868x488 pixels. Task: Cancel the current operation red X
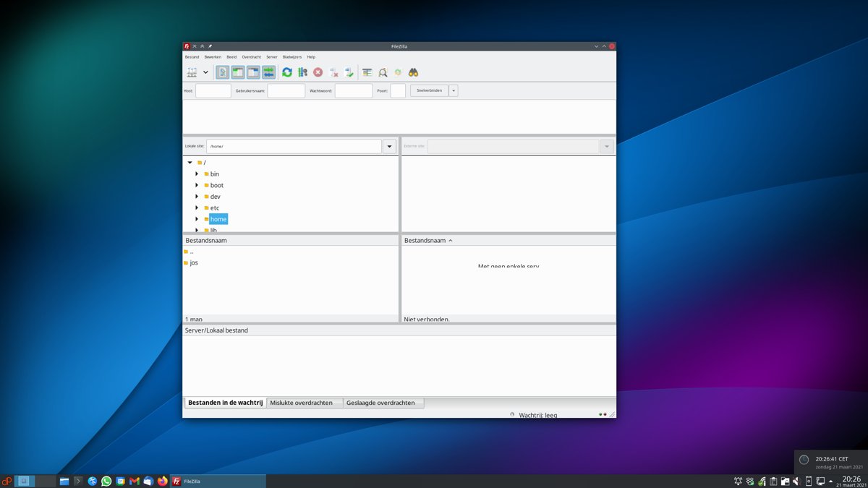(318, 72)
